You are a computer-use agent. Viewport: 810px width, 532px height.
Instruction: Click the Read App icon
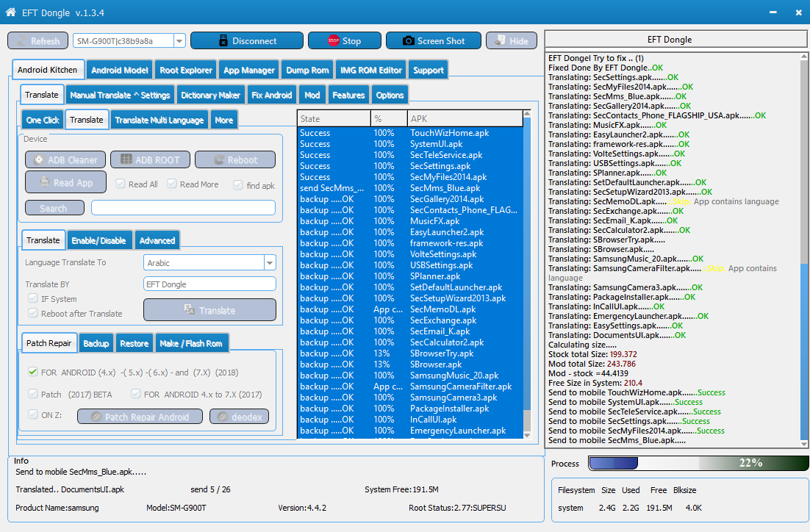click(x=44, y=182)
